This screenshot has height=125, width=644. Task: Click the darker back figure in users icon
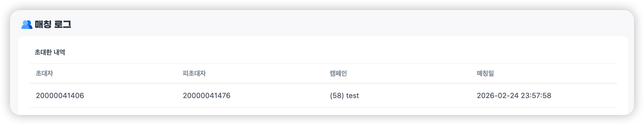point(29,24)
